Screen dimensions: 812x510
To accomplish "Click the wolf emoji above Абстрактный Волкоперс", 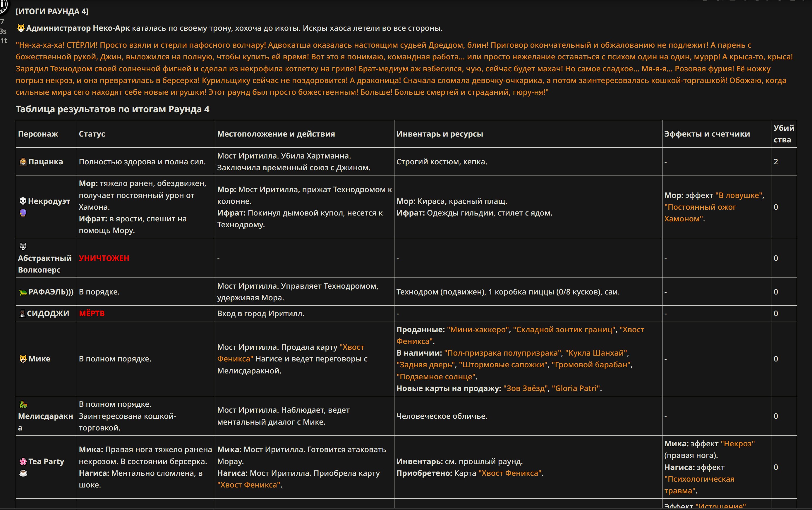I will pyautogui.click(x=23, y=247).
